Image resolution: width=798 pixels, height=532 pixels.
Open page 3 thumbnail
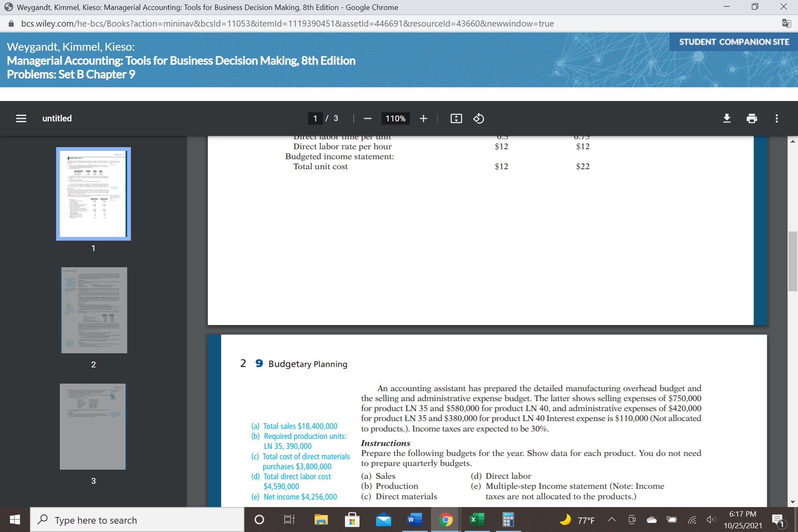click(93, 426)
